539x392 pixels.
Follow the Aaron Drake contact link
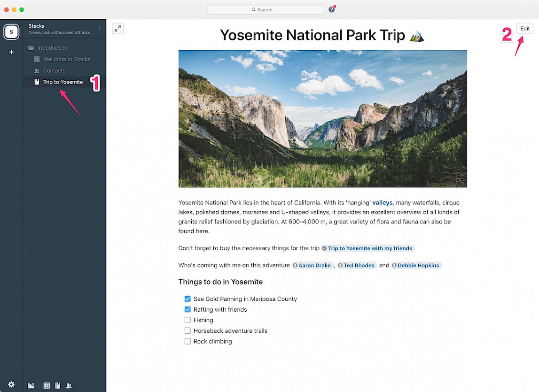314,265
